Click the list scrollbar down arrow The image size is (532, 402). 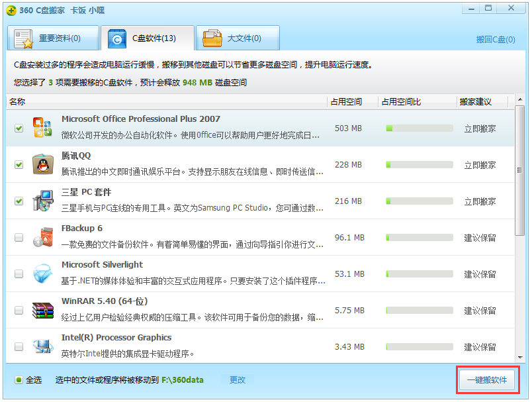(x=520, y=358)
